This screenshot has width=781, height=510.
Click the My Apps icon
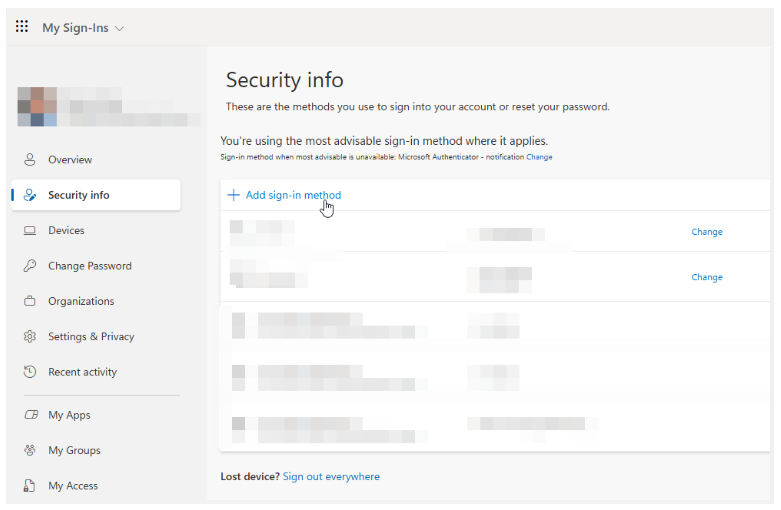coord(29,415)
